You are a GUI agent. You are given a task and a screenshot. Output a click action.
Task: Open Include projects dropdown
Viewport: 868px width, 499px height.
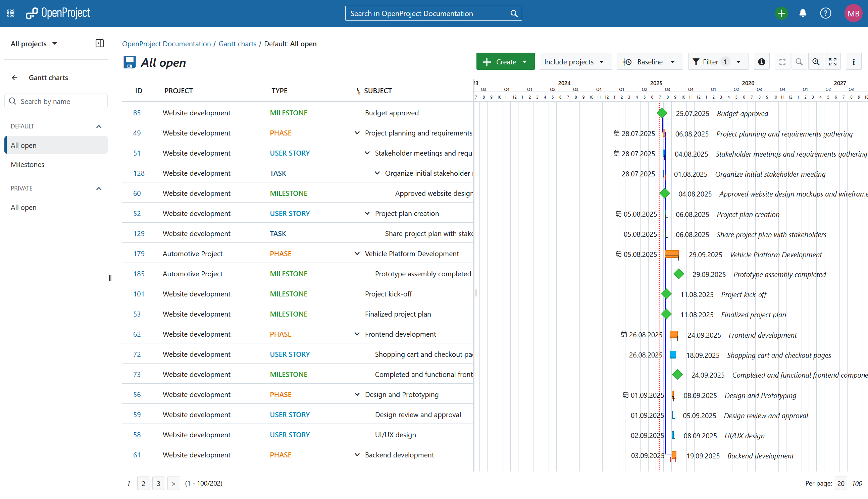click(x=575, y=62)
